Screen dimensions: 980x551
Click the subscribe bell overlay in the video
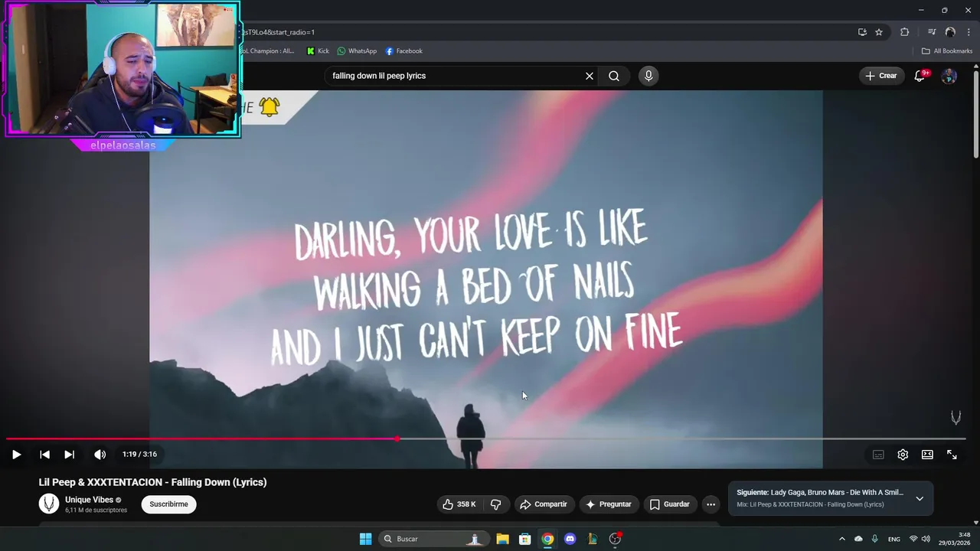[269, 107]
